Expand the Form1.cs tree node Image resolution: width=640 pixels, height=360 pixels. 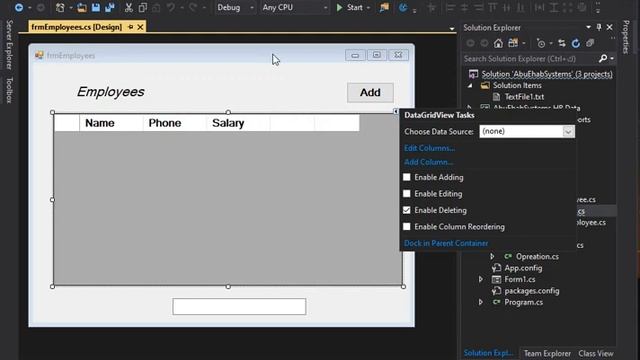coord(481,279)
